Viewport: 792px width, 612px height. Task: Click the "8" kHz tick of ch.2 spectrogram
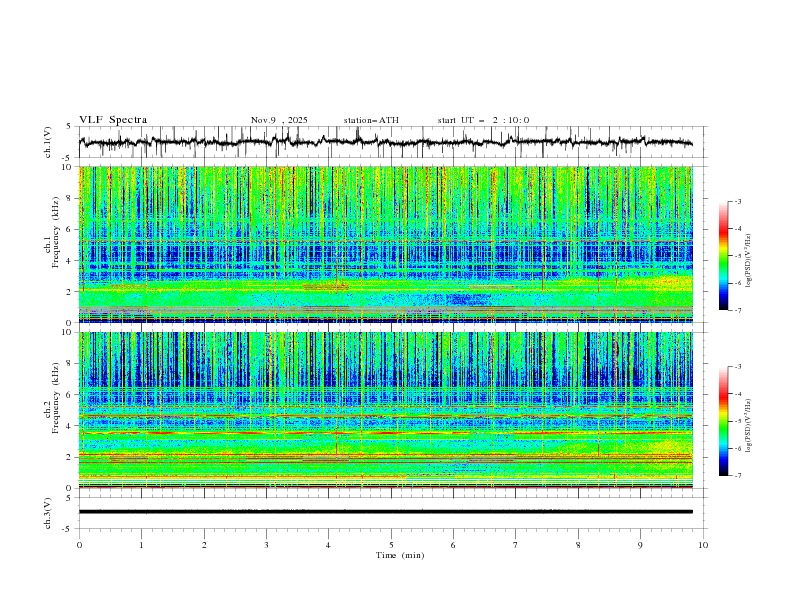point(70,364)
